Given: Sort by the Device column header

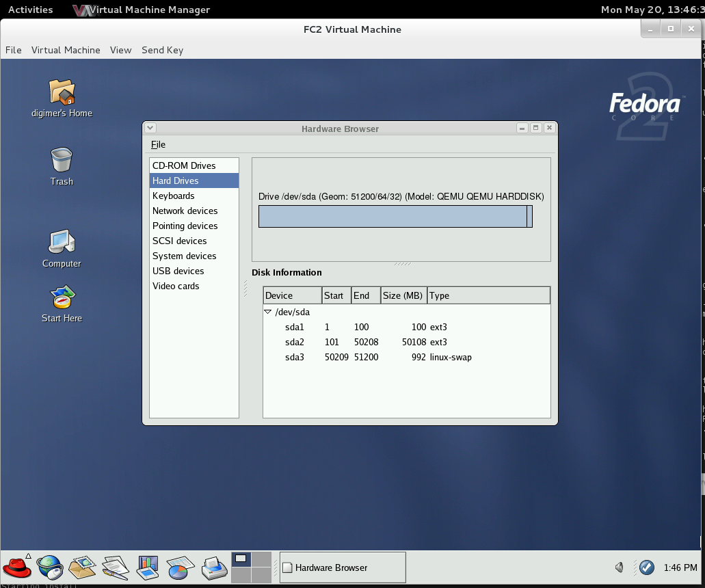Looking at the screenshot, I should [x=292, y=295].
